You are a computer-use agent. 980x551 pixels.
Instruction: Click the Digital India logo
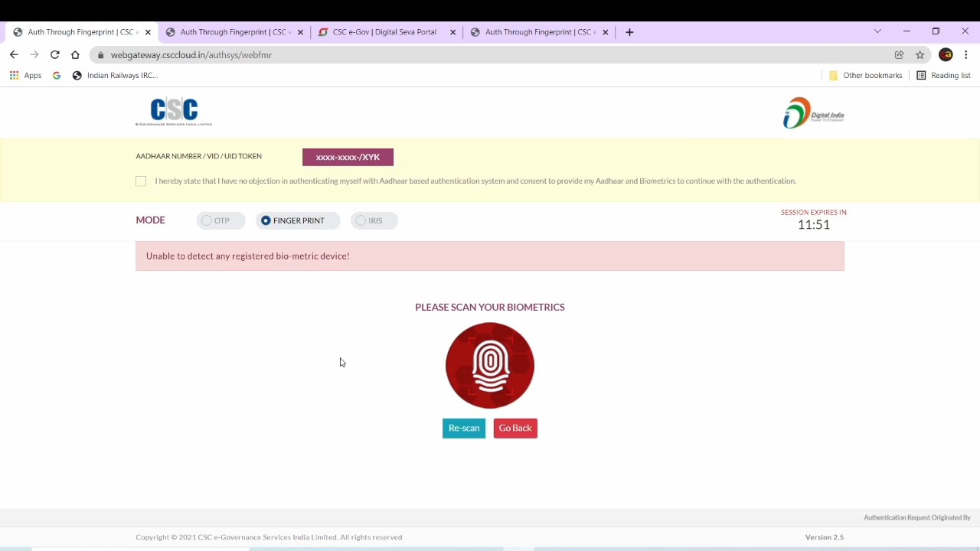tap(813, 113)
